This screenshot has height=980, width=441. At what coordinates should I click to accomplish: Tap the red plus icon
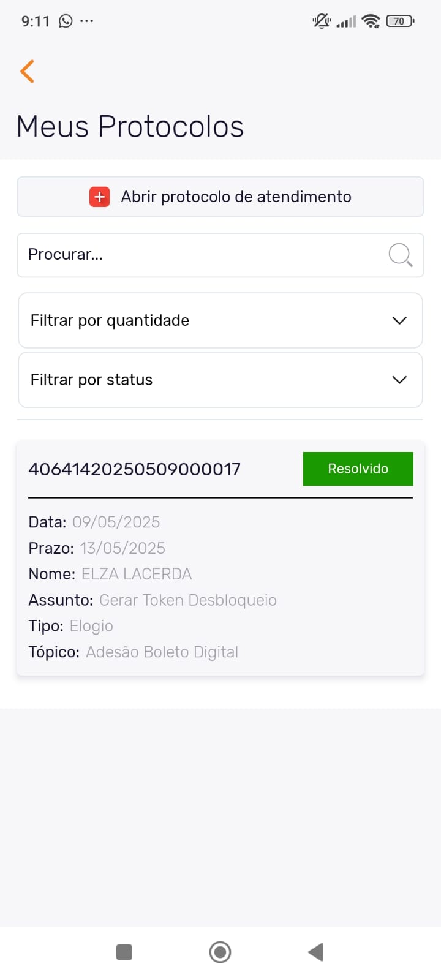100,197
